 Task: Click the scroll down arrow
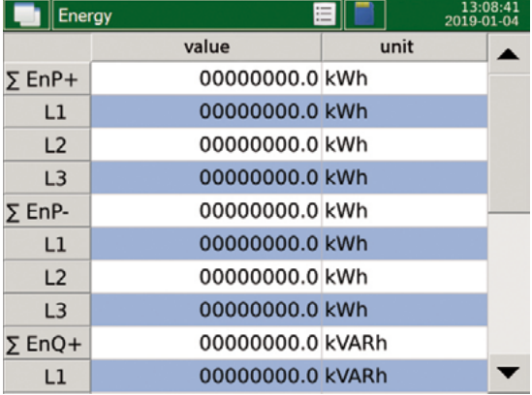(x=508, y=373)
